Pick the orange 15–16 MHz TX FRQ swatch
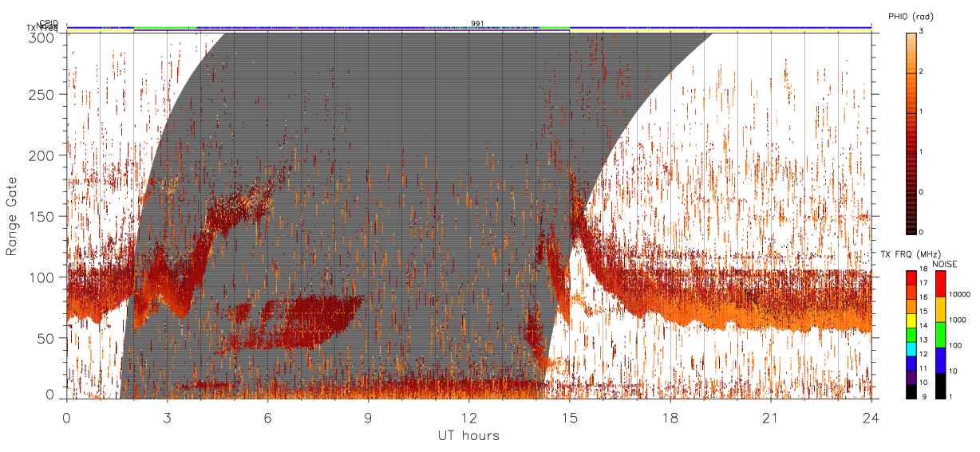Image resolution: width=980 pixels, height=452 pixels. 911,305
